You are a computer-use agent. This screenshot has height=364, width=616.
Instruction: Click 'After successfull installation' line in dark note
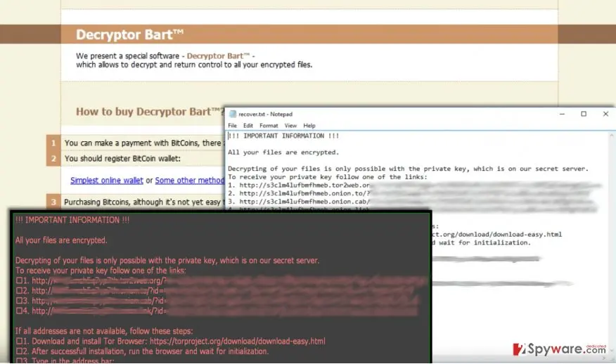(x=142, y=351)
